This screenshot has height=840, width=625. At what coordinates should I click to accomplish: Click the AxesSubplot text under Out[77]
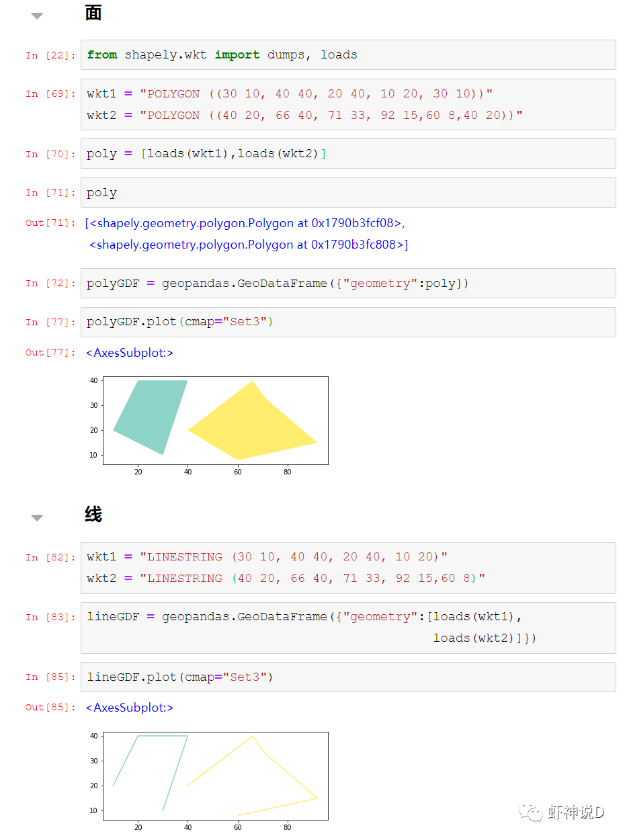pyautogui.click(x=130, y=353)
